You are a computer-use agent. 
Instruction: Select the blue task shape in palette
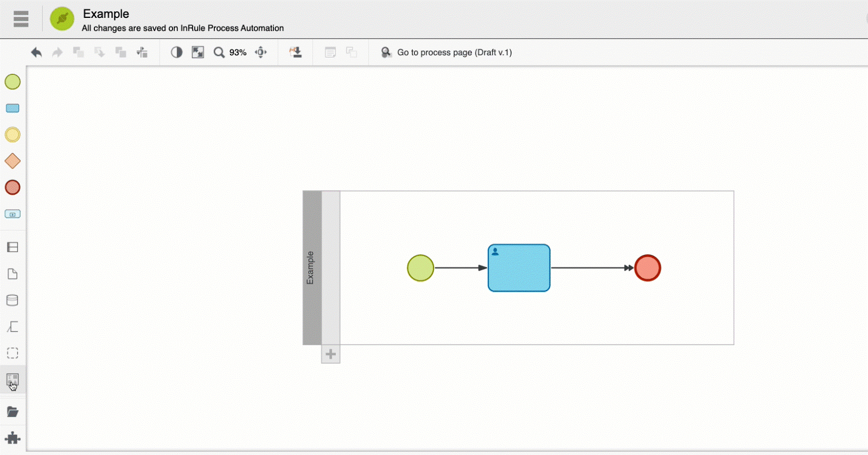pos(12,108)
